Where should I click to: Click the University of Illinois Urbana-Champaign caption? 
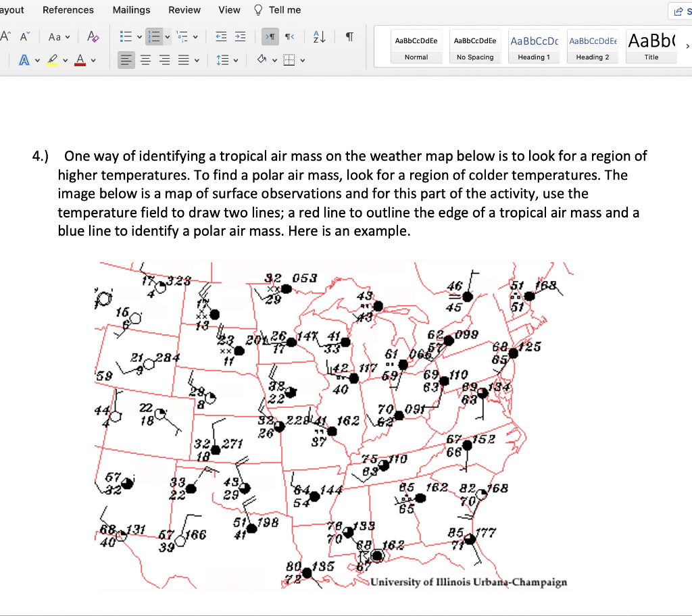coord(469,582)
